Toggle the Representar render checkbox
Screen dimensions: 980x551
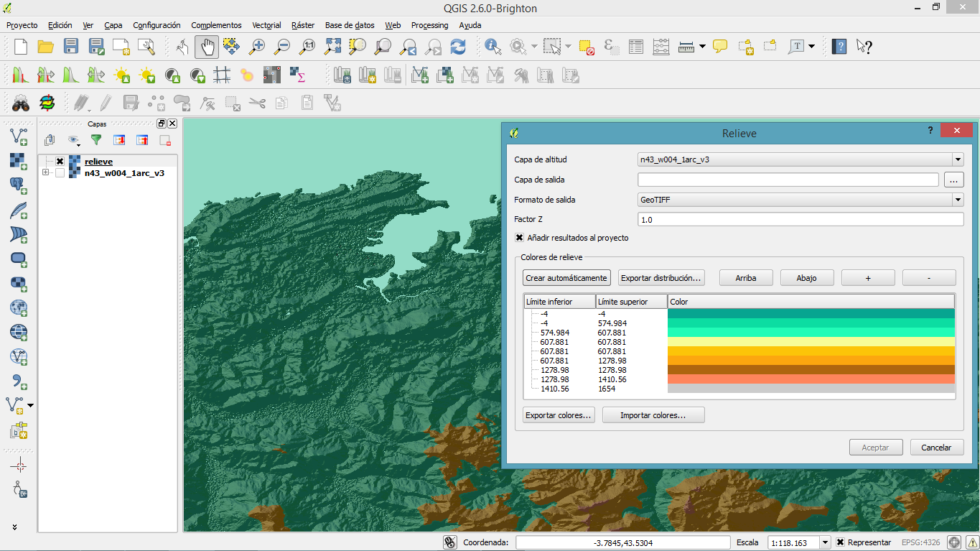point(840,542)
